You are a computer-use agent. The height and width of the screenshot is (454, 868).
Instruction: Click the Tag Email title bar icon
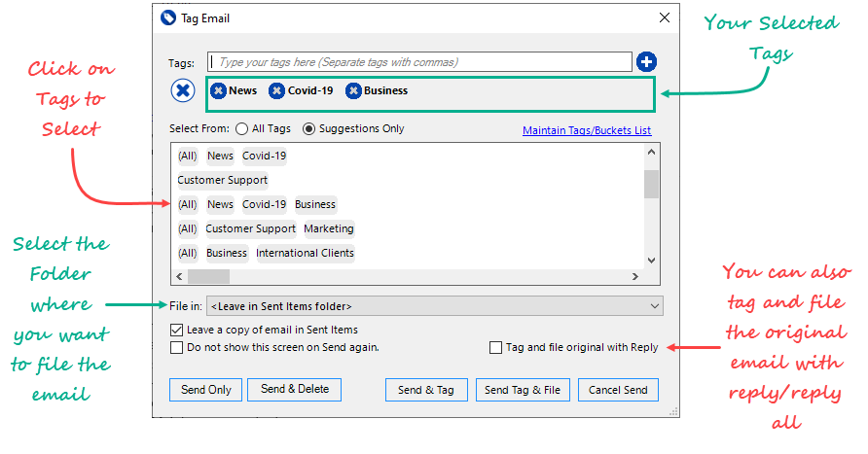click(167, 18)
